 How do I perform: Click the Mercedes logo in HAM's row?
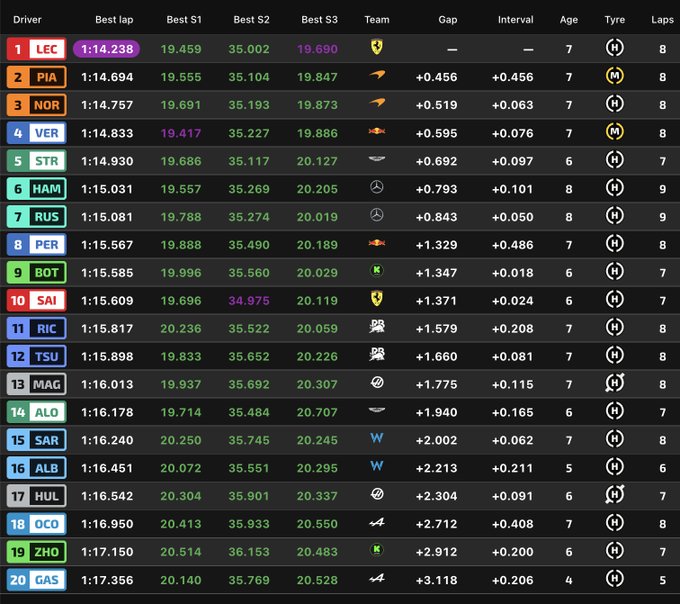tap(376, 187)
